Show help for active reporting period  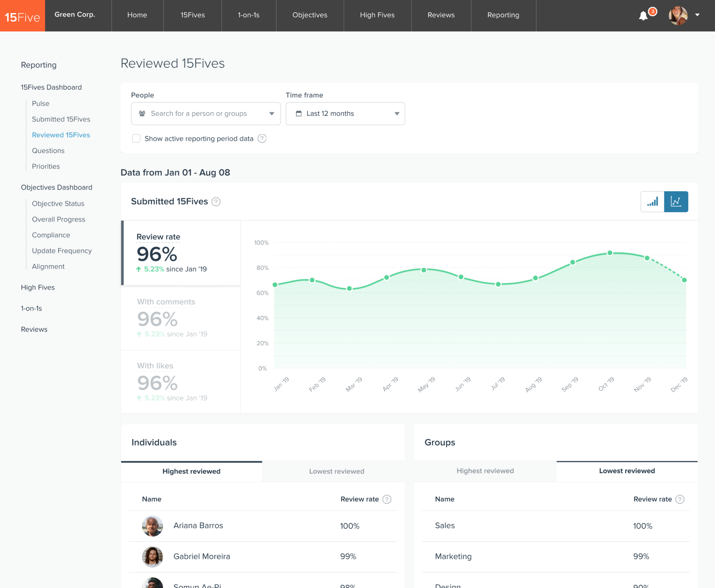click(262, 138)
